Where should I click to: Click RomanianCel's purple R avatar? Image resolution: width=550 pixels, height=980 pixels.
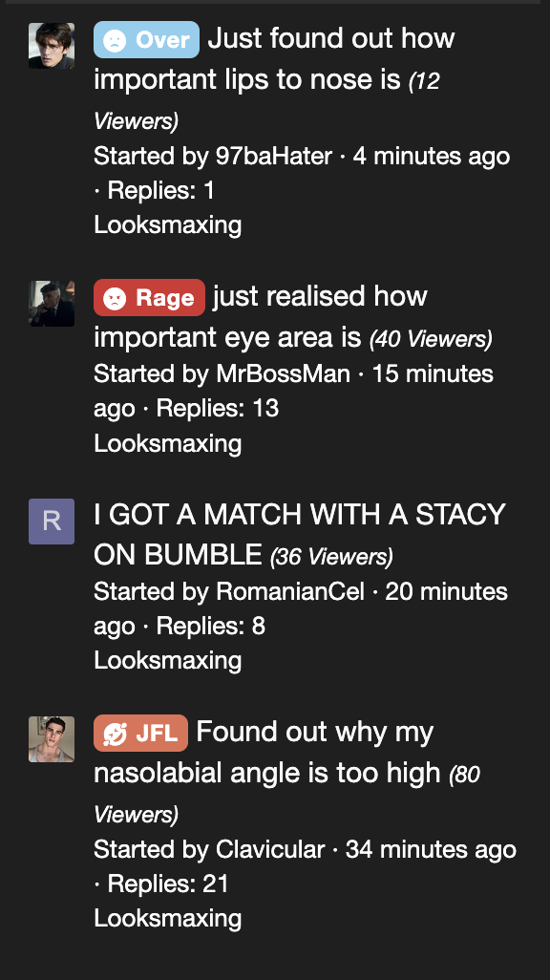(x=52, y=522)
